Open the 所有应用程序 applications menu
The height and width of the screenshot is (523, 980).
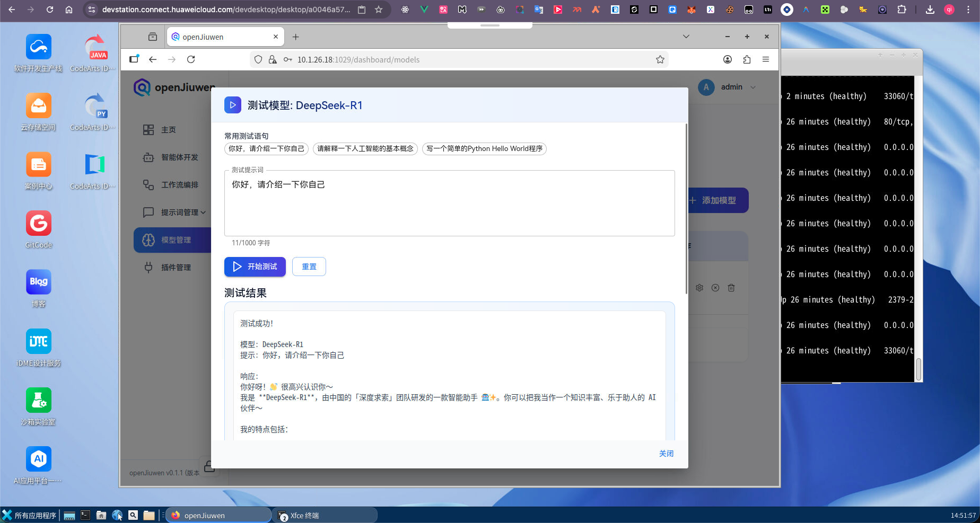(x=29, y=515)
